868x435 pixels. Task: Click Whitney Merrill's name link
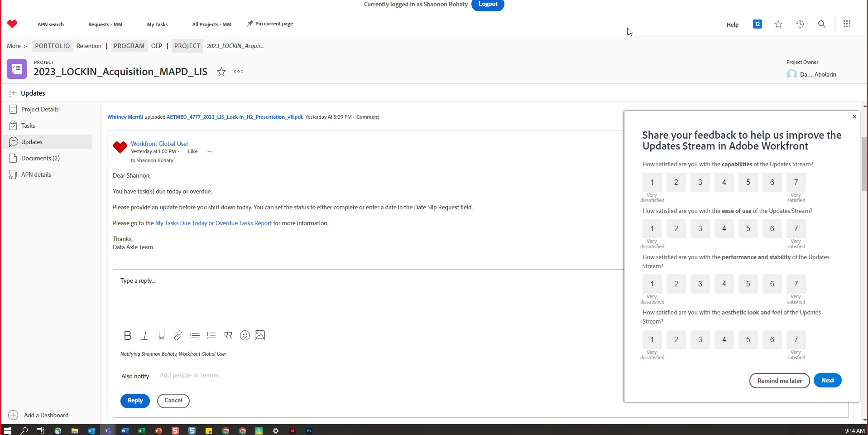click(x=125, y=117)
